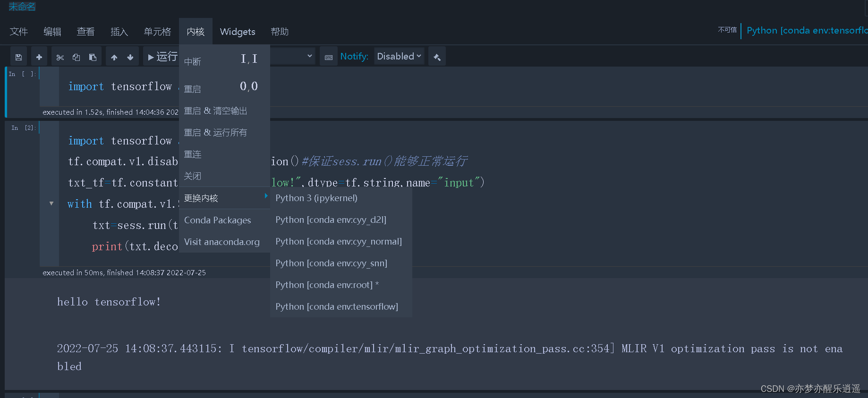
Task: Close the open 内核 menu
Action: [x=196, y=32]
